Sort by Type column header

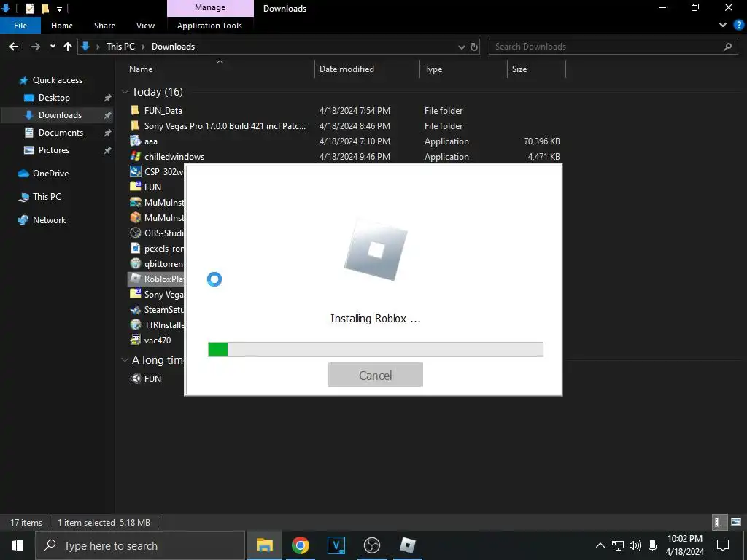(x=433, y=69)
